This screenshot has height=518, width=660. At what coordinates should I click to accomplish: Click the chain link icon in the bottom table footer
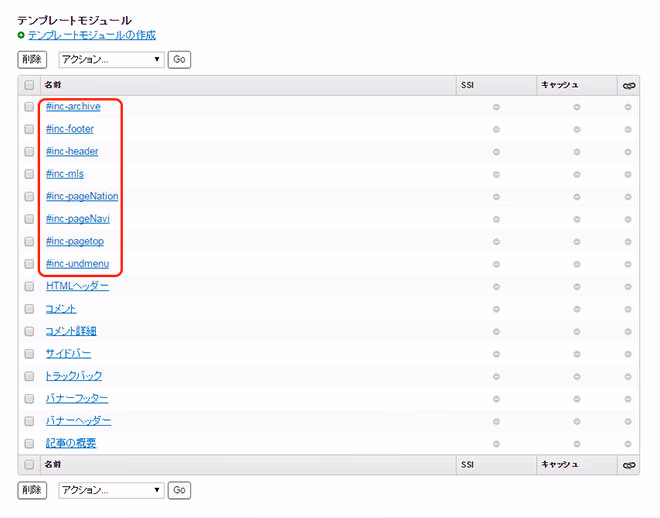pos(628,465)
